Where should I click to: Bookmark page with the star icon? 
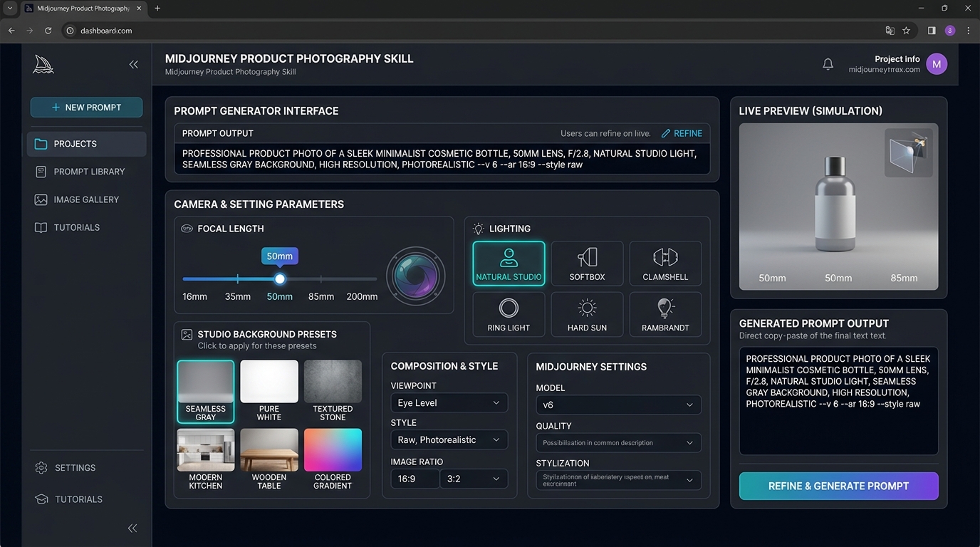906,31
